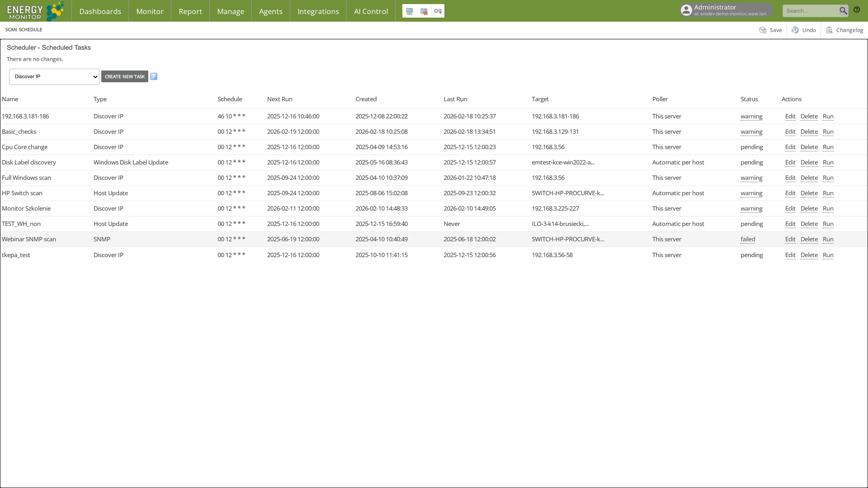Click the failed status of Webinar SNMP scan

[x=748, y=239]
